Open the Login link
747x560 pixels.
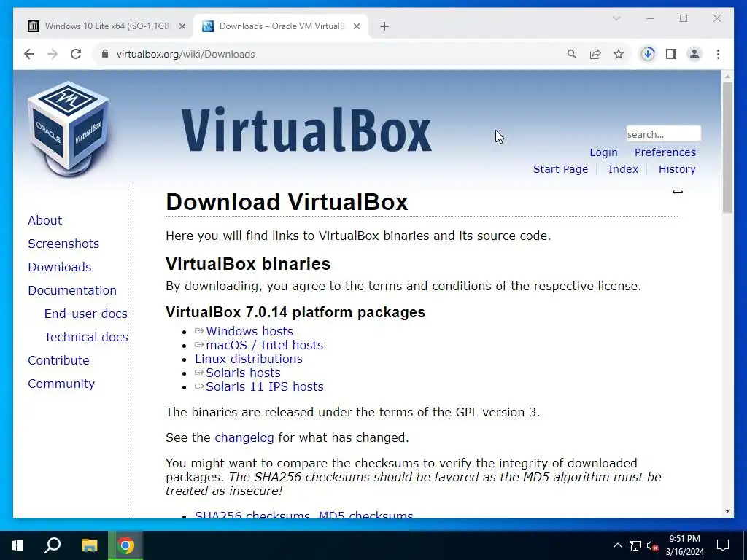click(x=603, y=152)
